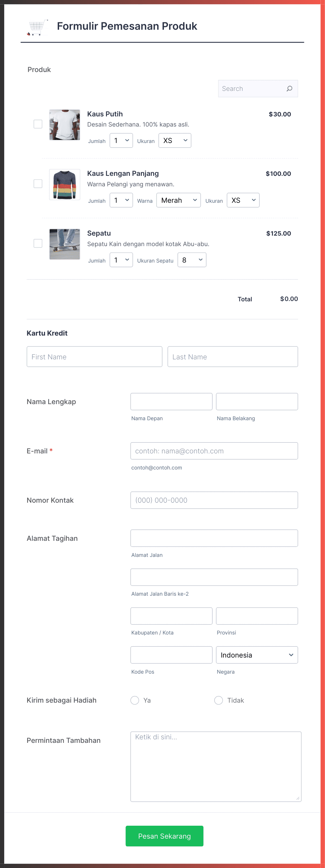This screenshot has height=868, width=325.
Task: Enable the Sepatu product checkbox
Action: coord(38,244)
